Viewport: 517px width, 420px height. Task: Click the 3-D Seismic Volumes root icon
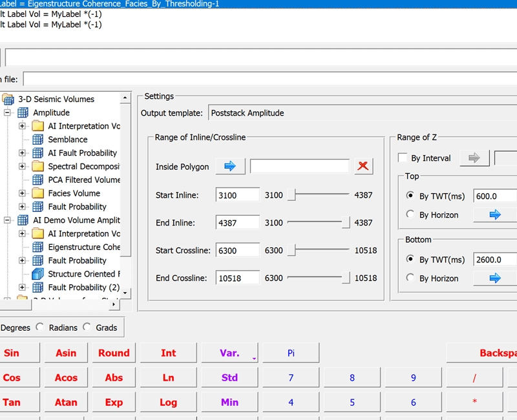[8, 100]
